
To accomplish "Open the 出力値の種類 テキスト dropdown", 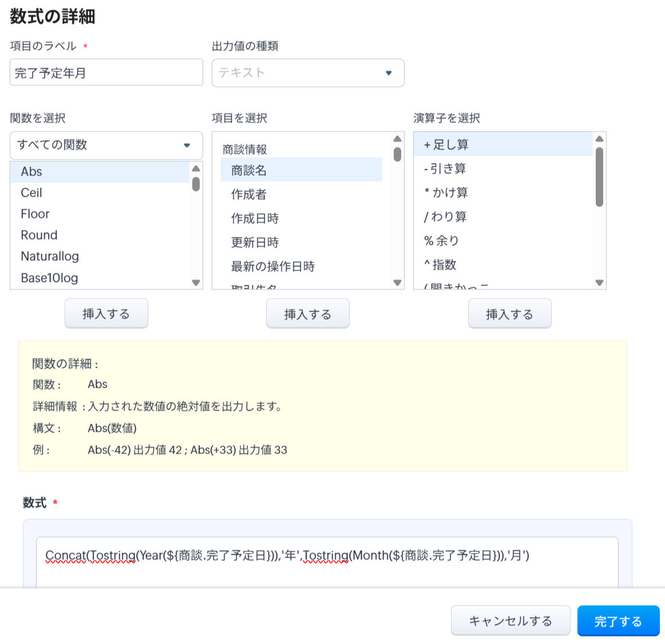I will [x=307, y=73].
